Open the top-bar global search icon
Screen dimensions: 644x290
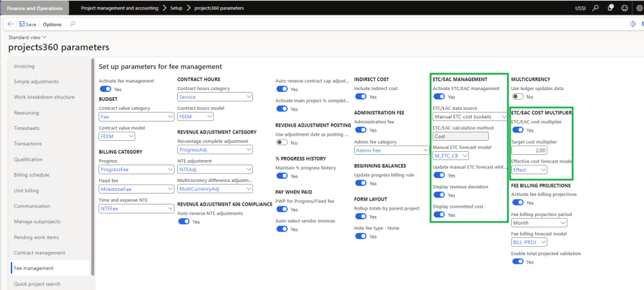click(x=595, y=8)
